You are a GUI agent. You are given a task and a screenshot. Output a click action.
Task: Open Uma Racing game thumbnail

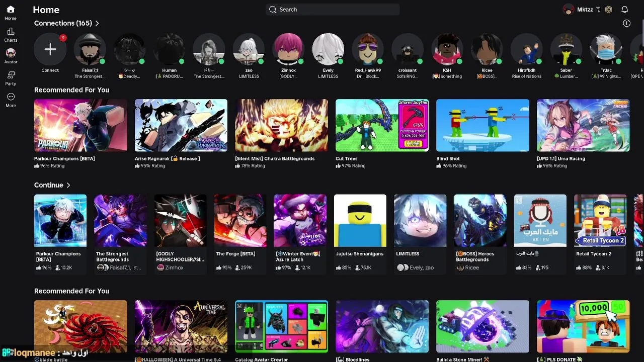coord(583,125)
